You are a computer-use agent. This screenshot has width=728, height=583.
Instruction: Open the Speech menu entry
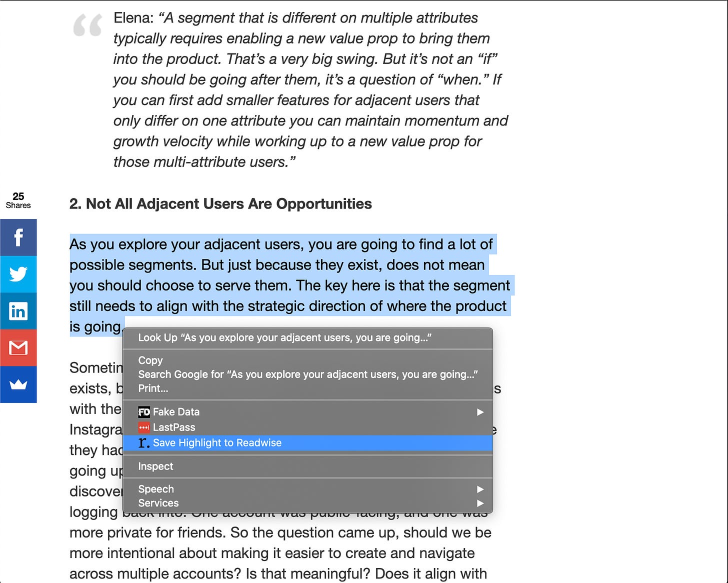click(x=307, y=489)
